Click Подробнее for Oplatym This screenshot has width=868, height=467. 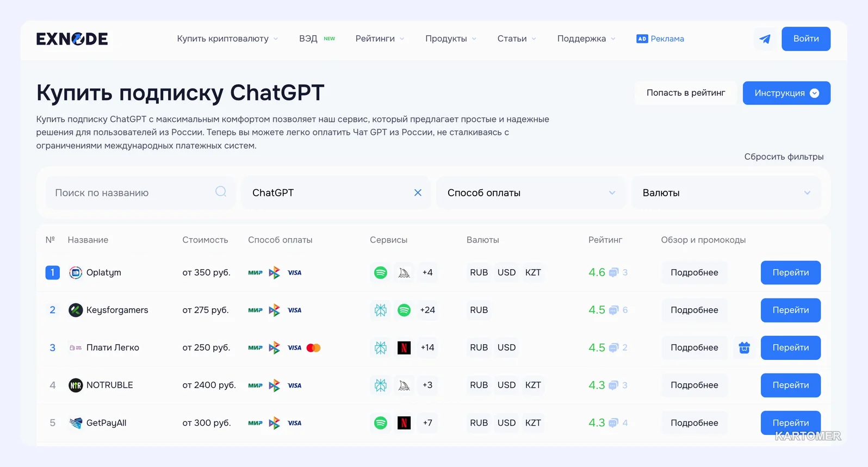(695, 272)
